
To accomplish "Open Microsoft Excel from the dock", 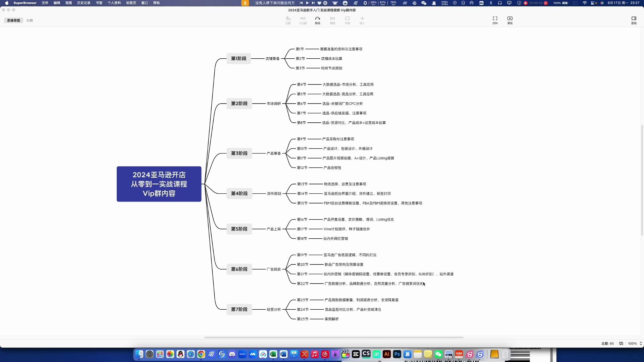I will (x=273, y=354).
